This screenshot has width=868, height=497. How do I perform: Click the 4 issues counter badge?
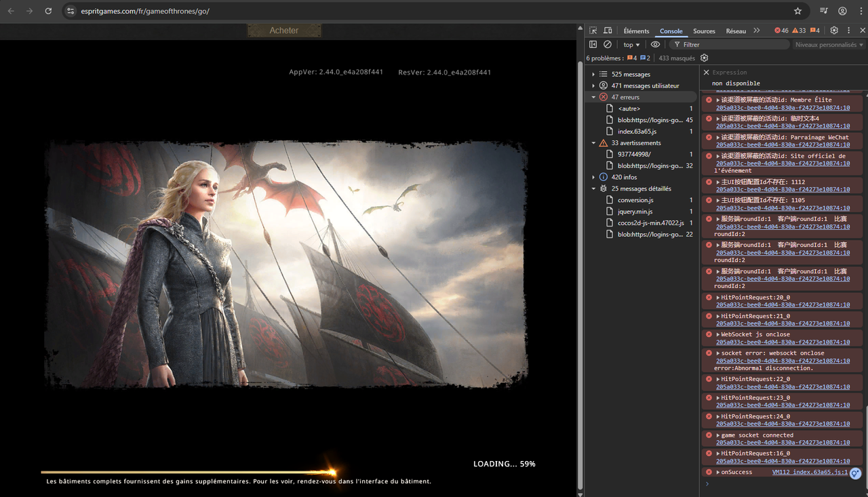(815, 31)
